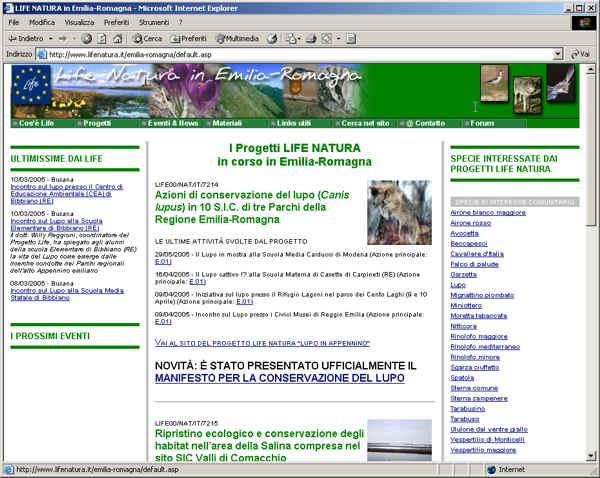
Task: Open the Visualizza menu
Action: (x=79, y=22)
